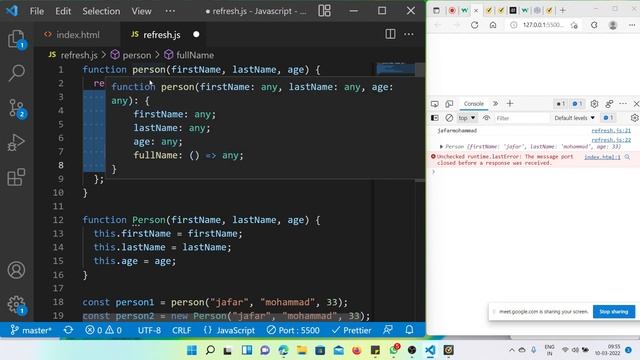Toggle Live Server Port : 5500
Viewport: 640px width, 360px height.
293,330
